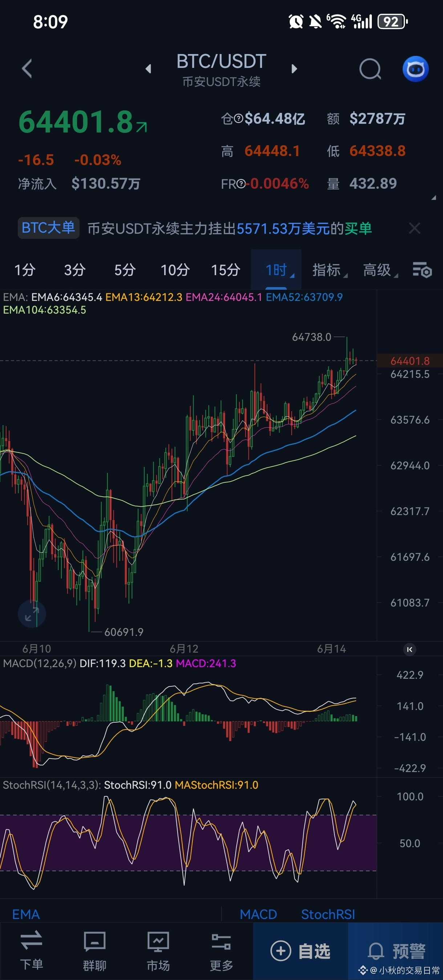
Task: Expand stats panel corner triangle
Action: 434,197
